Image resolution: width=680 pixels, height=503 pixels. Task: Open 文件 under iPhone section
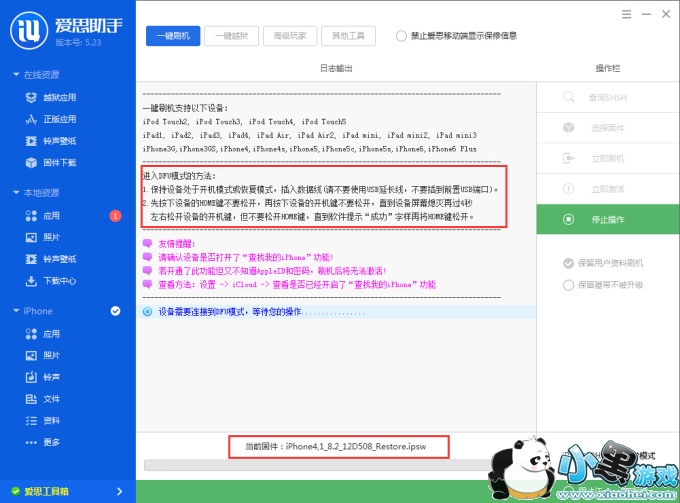tap(42, 399)
